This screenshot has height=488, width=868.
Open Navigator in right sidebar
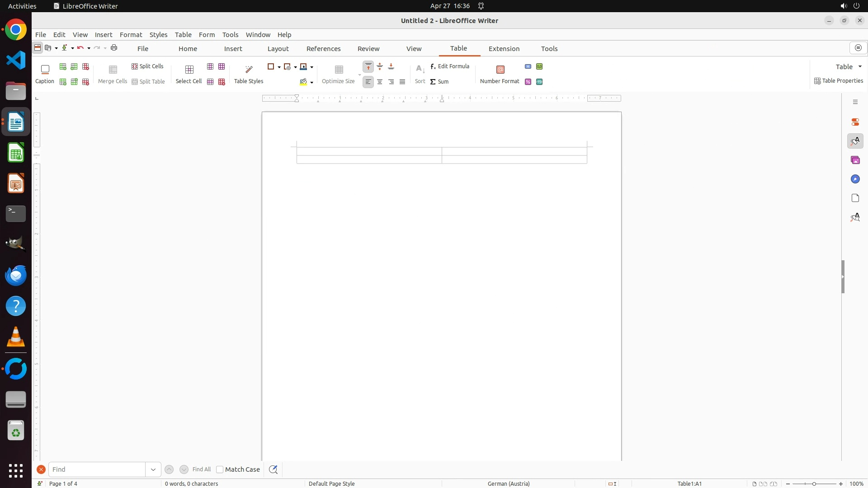click(x=855, y=179)
